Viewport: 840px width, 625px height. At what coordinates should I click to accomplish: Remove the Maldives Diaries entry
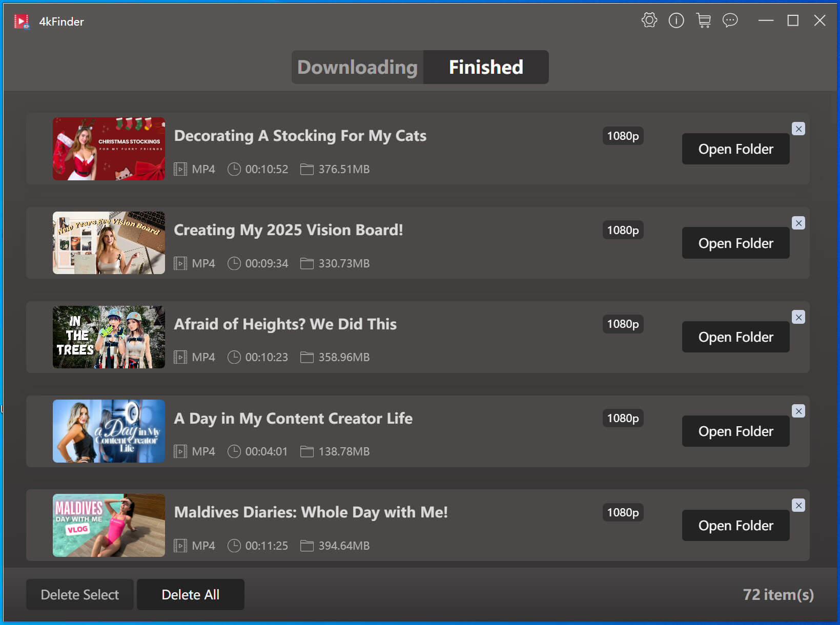(798, 506)
